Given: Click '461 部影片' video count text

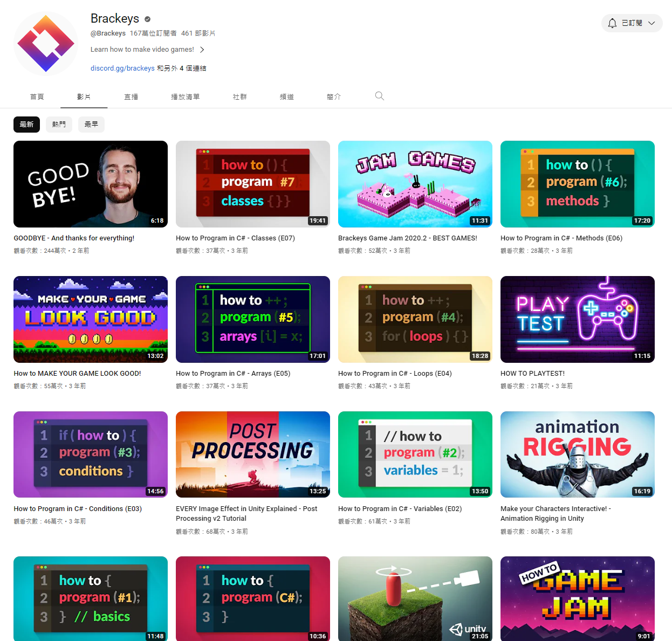Looking at the screenshot, I should click(x=198, y=33).
